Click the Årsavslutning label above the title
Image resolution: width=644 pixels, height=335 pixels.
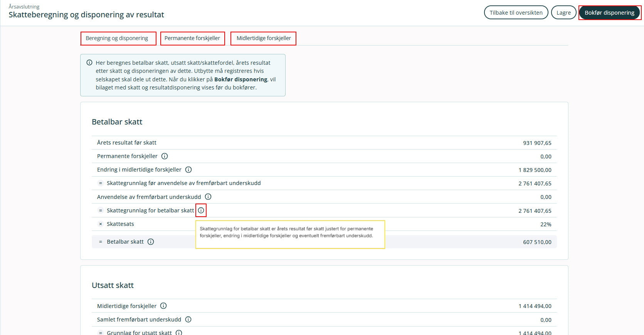coord(24,7)
